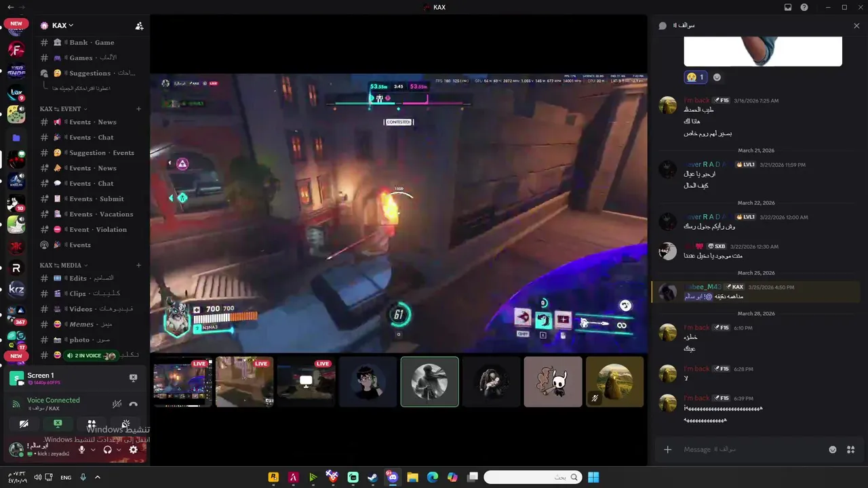The image size is (868, 488).
Task: Open the Edits channel
Action: 92,278
